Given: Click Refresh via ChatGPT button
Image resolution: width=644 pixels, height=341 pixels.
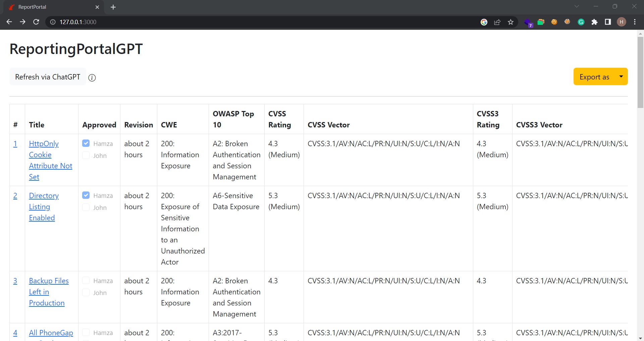Looking at the screenshot, I should point(48,77).
